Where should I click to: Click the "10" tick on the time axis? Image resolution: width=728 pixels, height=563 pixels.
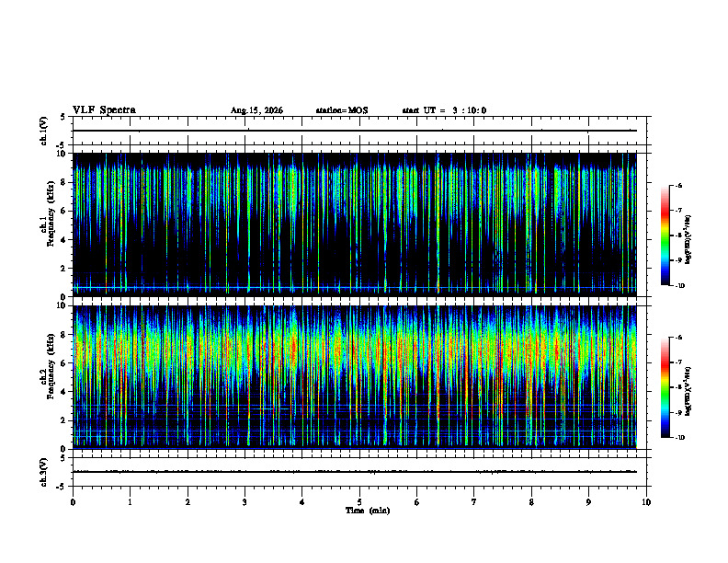click(646, 502)
